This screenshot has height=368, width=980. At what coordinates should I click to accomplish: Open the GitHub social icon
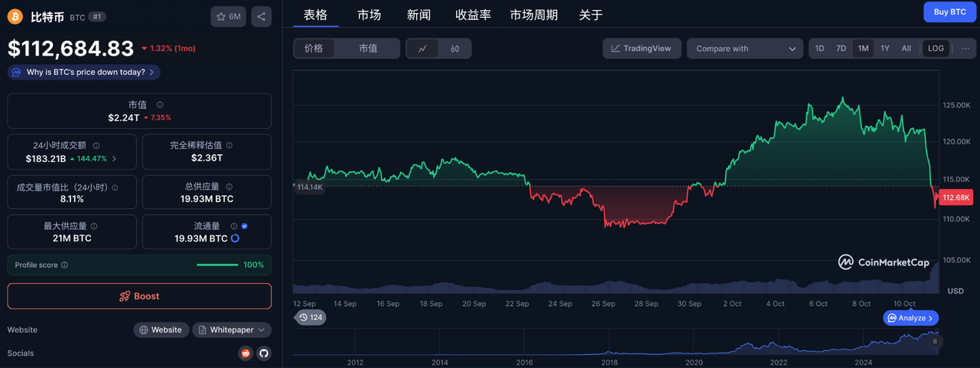[263, 353]
